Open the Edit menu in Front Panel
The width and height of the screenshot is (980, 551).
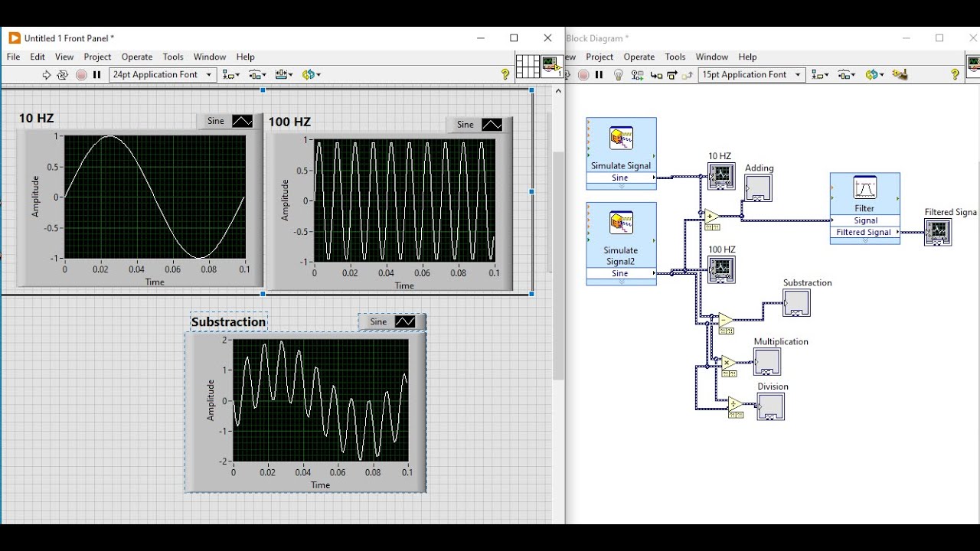38,57
